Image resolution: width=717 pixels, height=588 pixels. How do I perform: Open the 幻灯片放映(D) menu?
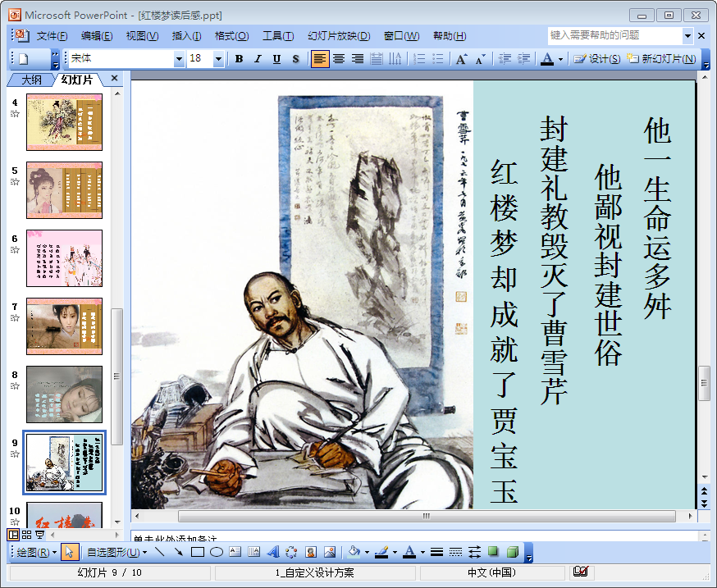point(339,36)
